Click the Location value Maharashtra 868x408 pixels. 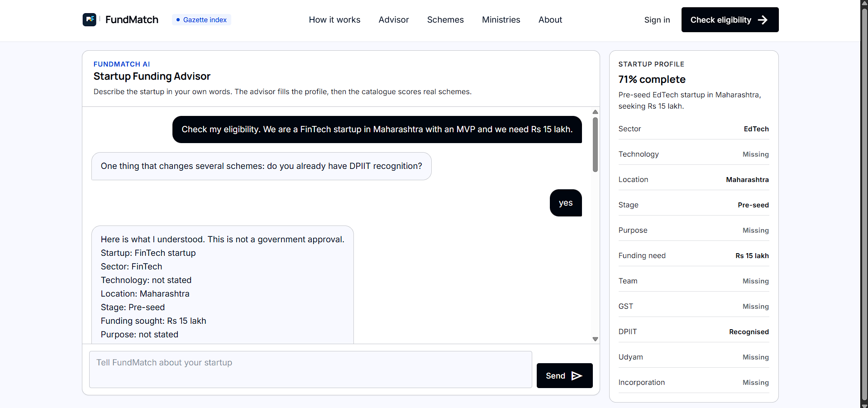[x=748, y=180]
